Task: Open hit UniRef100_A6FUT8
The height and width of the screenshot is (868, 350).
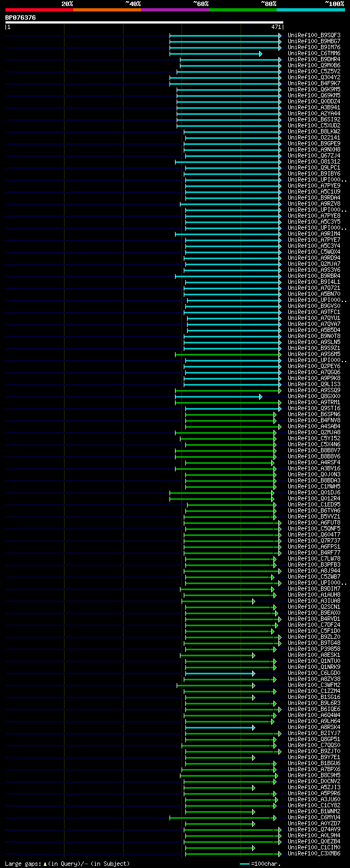Action: (x=314, y=523)
